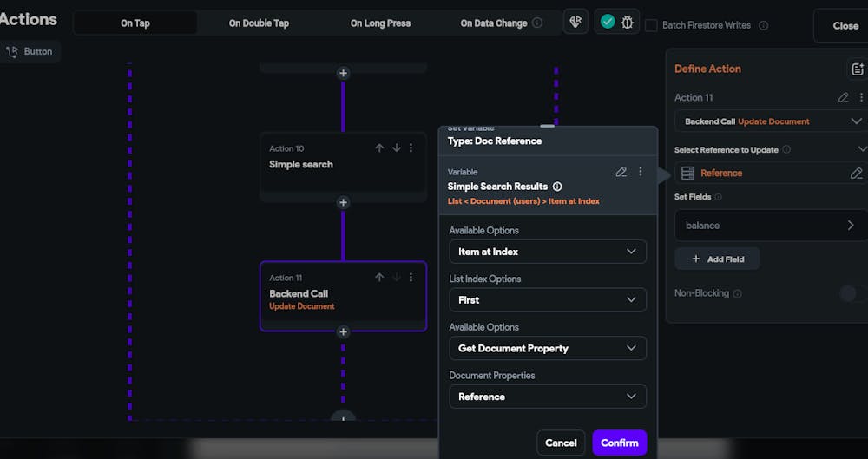Switch to the On Double Tap tab

point(259,23)
